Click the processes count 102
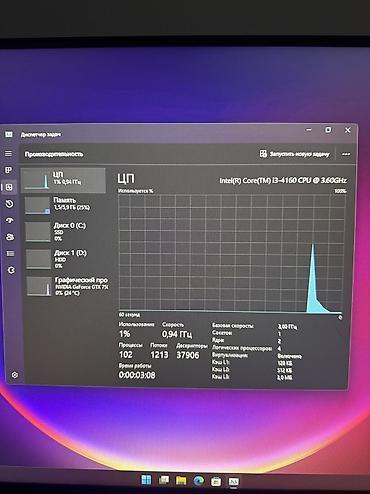This screenshot has height=494, width=370. point(126,355)
